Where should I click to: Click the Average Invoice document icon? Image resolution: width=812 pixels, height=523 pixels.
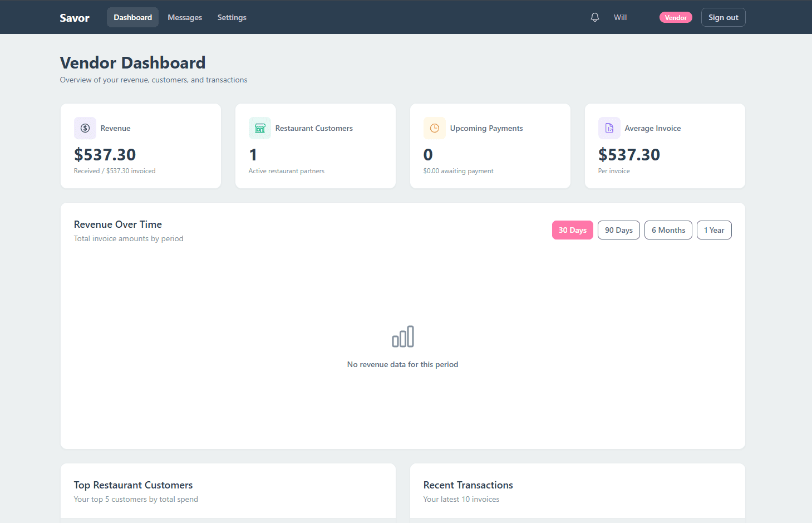(609, 128)
